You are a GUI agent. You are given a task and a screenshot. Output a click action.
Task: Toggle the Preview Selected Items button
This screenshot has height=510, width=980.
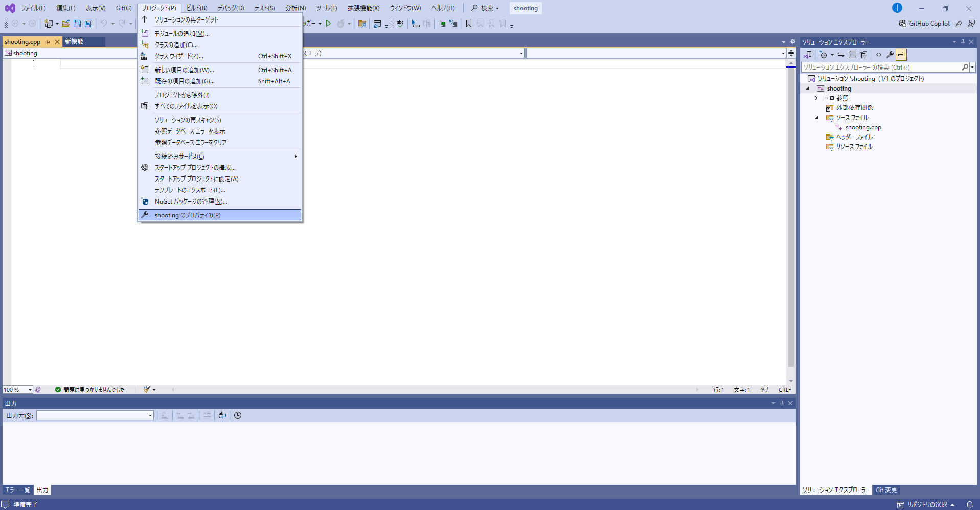coord(901,55)
